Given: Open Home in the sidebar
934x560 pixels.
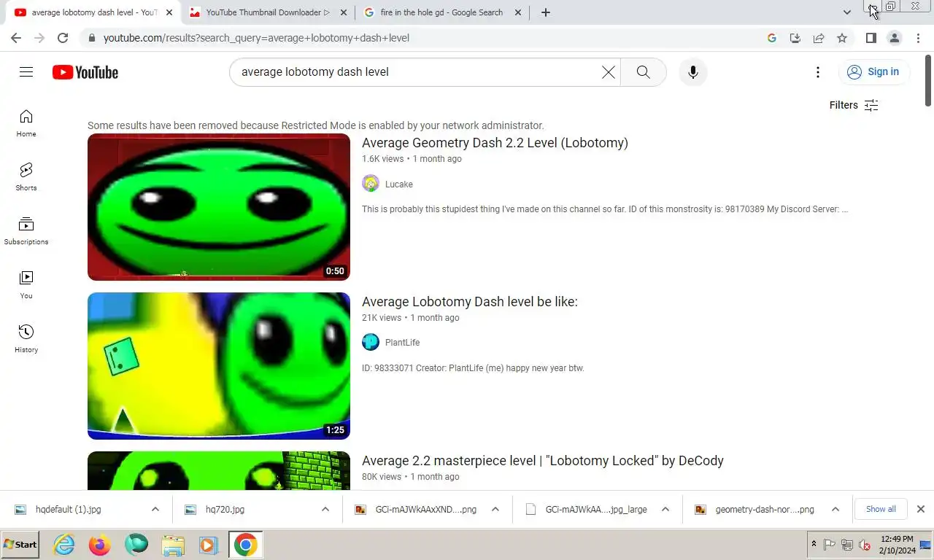Looking at the screenshot, I should click(x=26, y=123).
